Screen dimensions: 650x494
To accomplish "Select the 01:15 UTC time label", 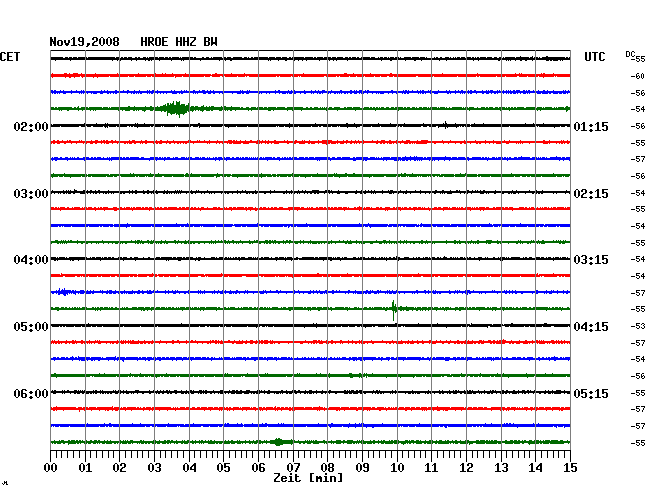I will click(x=591, y=126).
